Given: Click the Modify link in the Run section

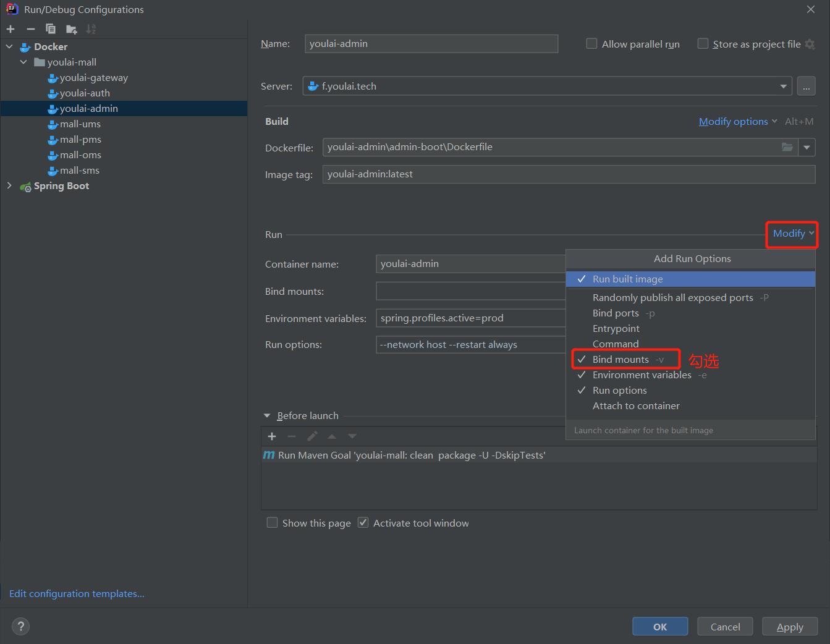Looking at the screenshot, I should click(x=794, y=234).
